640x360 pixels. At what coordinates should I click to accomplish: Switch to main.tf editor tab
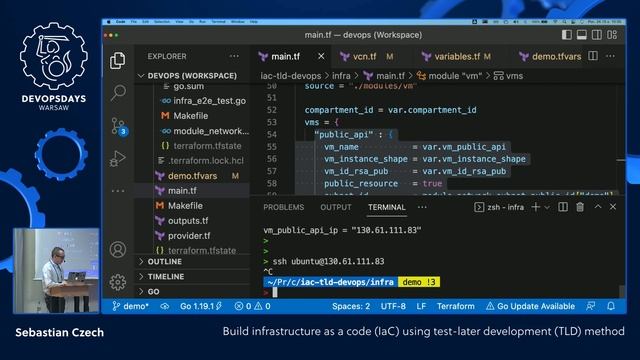286,56
